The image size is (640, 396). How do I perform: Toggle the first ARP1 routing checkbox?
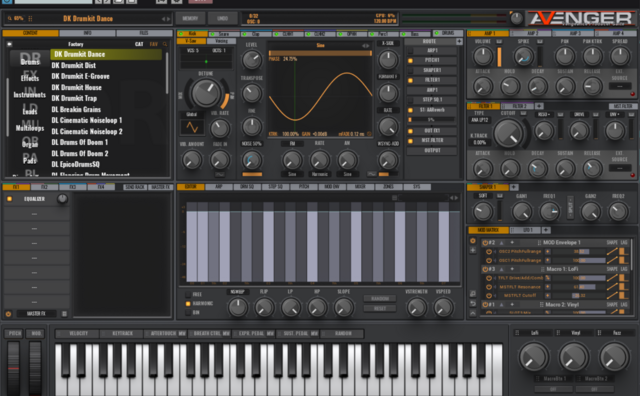(410, 51)
